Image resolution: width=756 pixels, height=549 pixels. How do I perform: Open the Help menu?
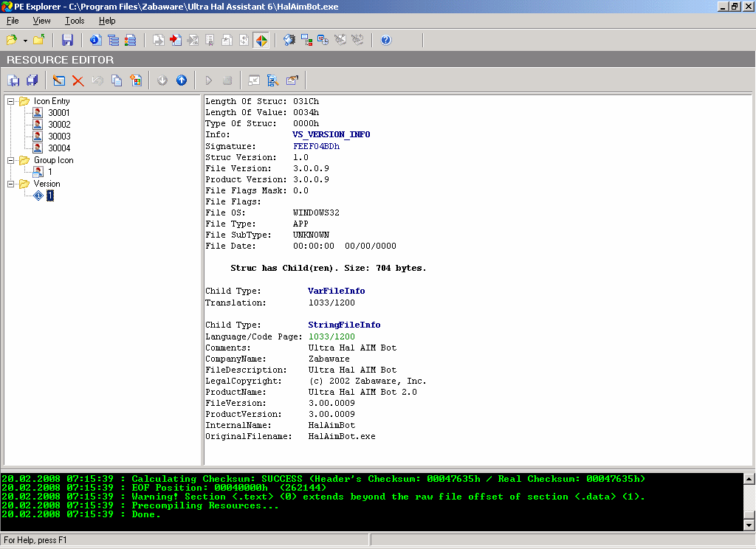point(107,21)
